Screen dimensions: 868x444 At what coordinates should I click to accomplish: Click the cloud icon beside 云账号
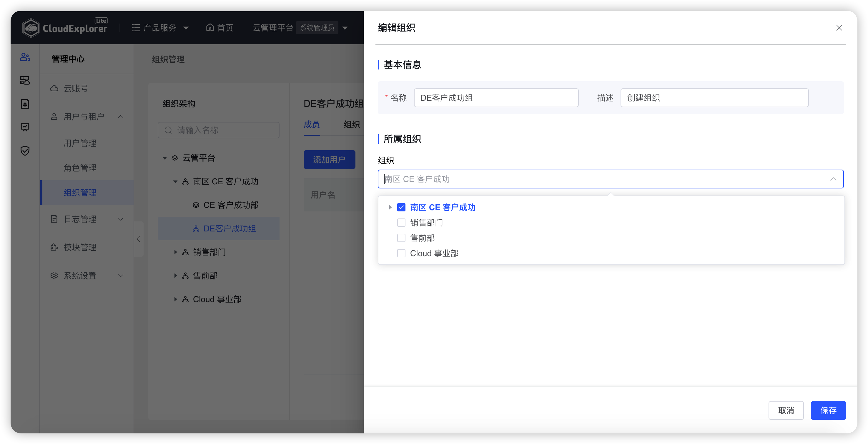[54, 88]
